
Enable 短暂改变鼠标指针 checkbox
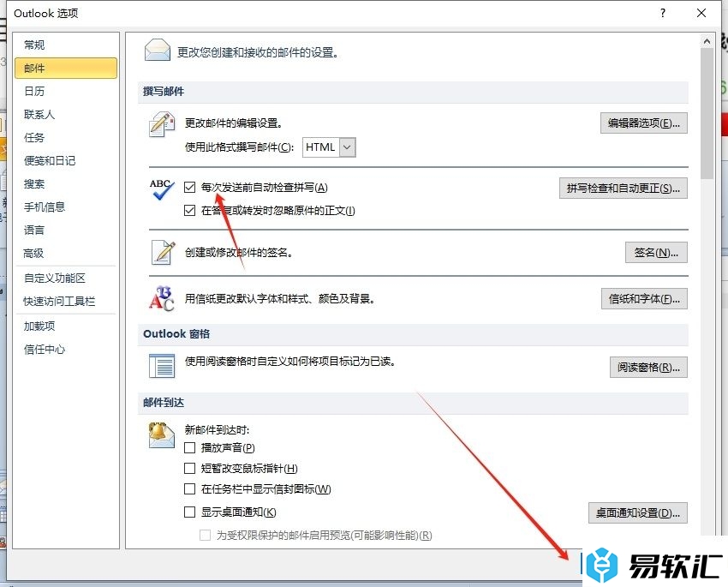[x=189, y=468]
